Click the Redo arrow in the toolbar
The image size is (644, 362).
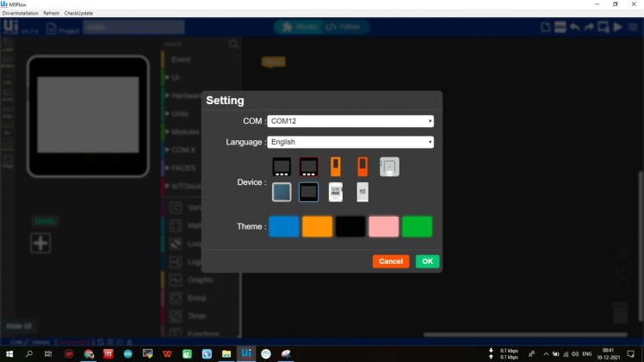589,27
